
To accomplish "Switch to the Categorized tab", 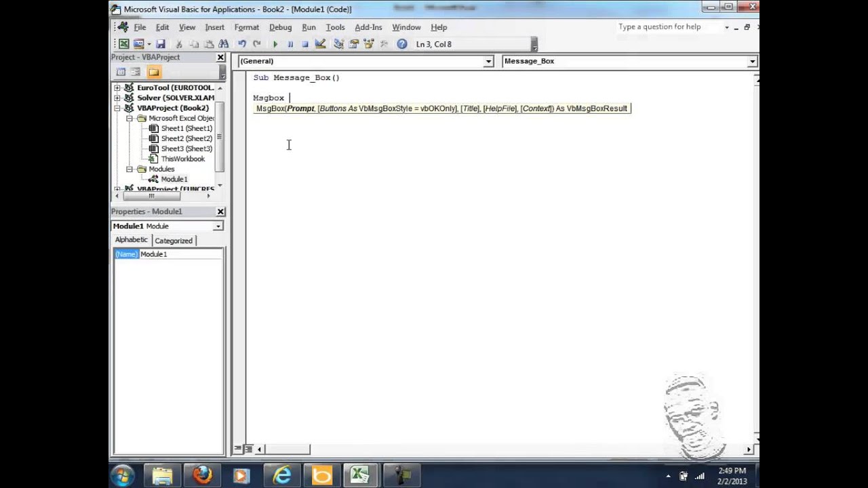I will click(x=174, y=241).
